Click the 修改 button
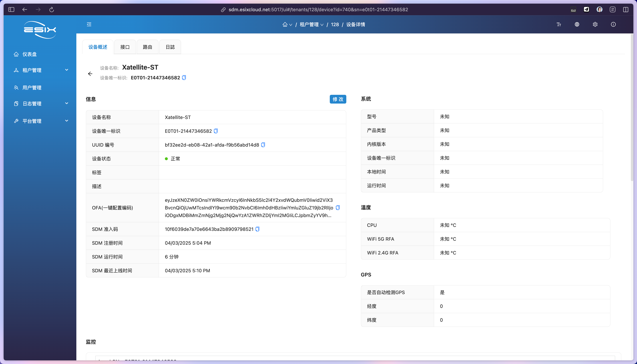This screenshot has height=364, width=637. click(338, 99)
